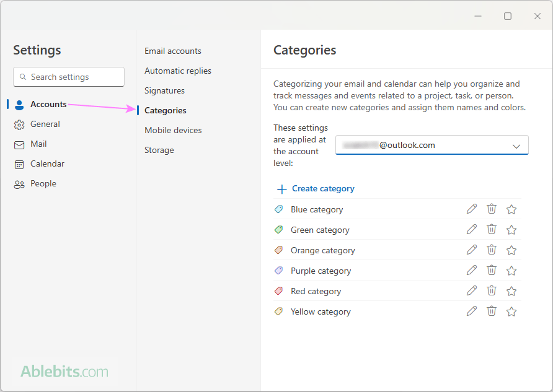Open Calendar settings section
The image size is (553, 392).
coord(47,163)
